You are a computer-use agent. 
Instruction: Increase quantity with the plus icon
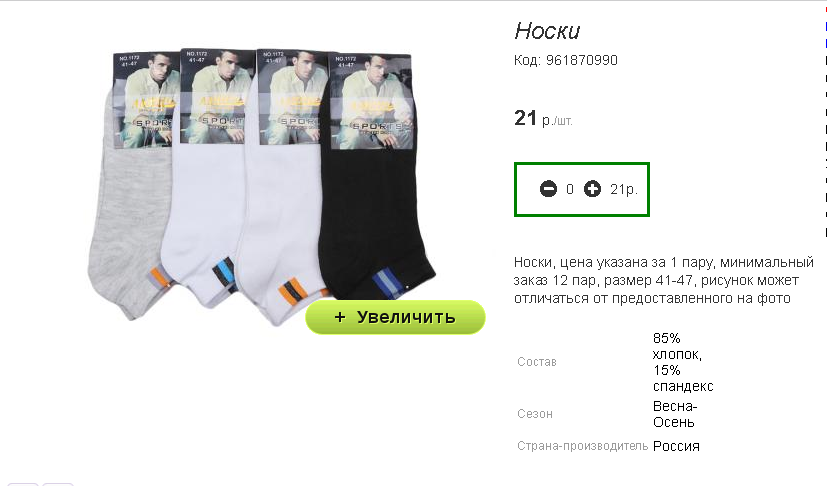[x=592, y=189]
